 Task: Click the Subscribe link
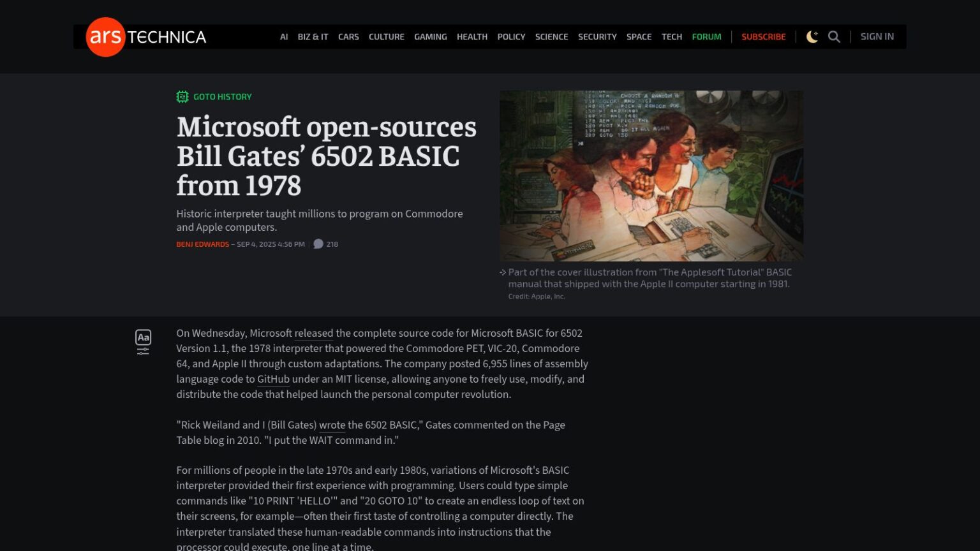coord(764,37)
